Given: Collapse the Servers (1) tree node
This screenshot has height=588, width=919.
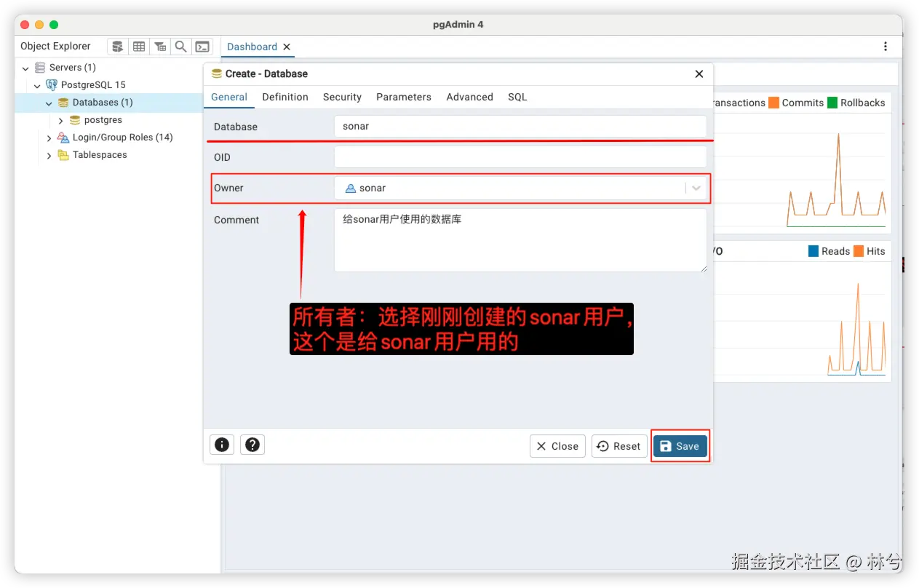Looking at the screenshot, I should [x=25, y=68].
